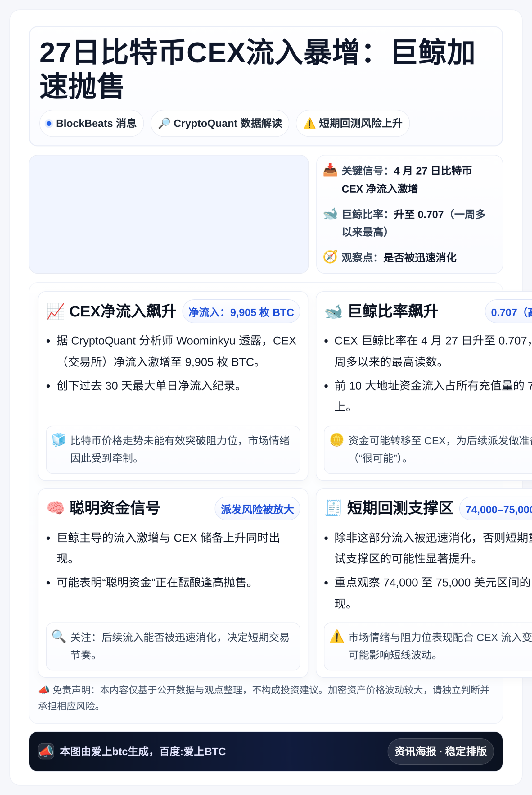532x795 pixels.
Task: Click the megaphone icon in the dark footer bar
Action: coord(46,751)
